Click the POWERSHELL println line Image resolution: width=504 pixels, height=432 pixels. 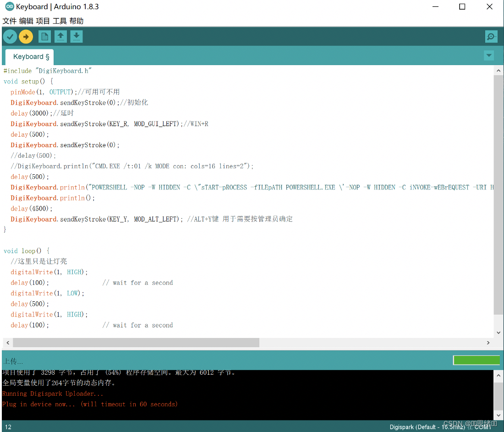point(252,188)
